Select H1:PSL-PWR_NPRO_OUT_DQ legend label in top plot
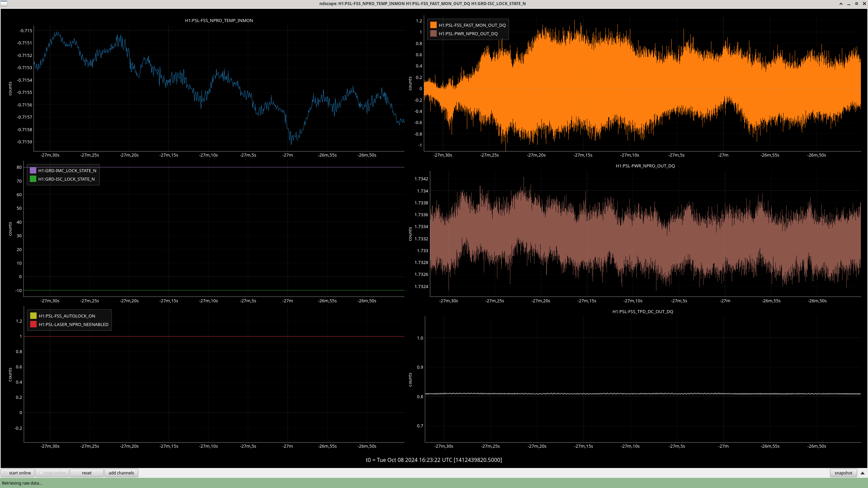This screenshot has width=868, height=488. (468, 34)
